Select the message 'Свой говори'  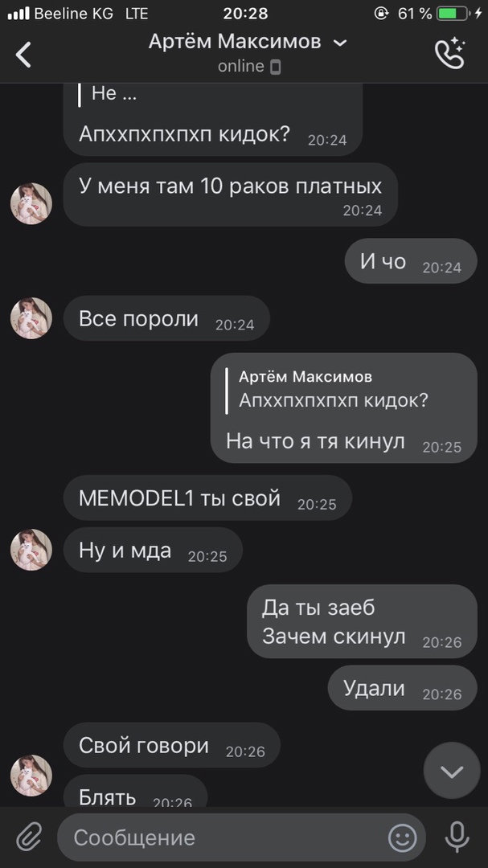[172, 745]
